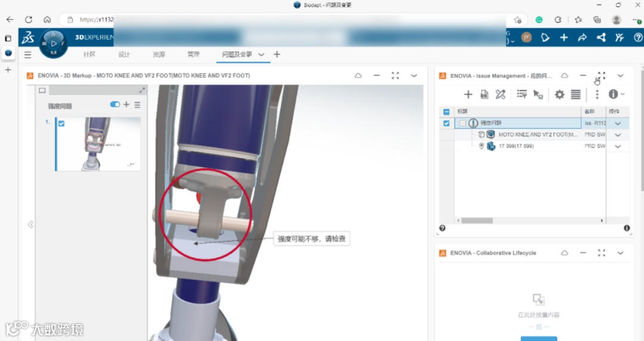
Task: Switch to the 管理 tab
Action: (193, 54)
